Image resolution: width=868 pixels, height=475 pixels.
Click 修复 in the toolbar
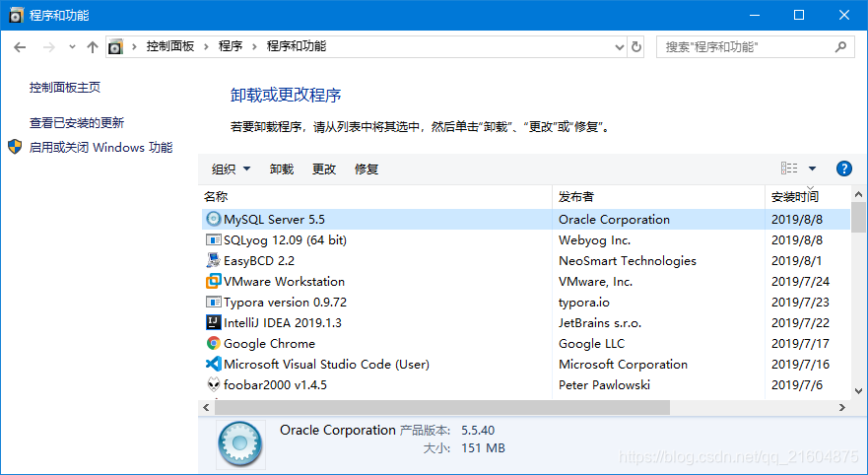tap(367, 169)
